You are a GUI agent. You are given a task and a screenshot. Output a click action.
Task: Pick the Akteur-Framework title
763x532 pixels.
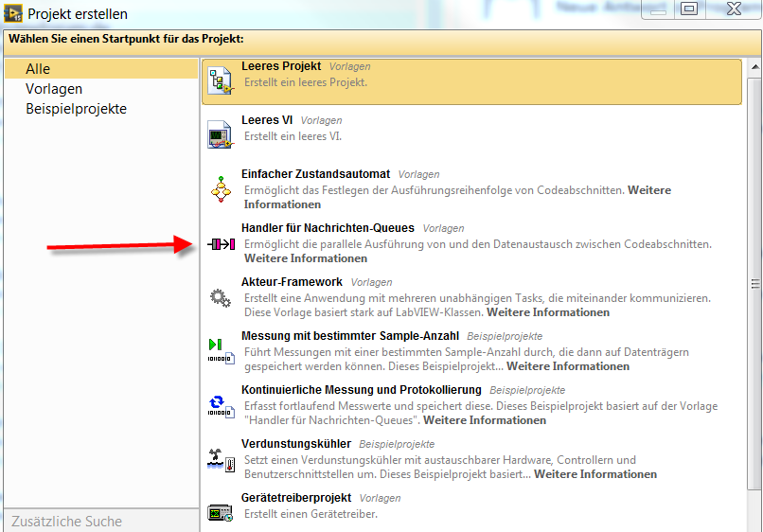(292, 282)
